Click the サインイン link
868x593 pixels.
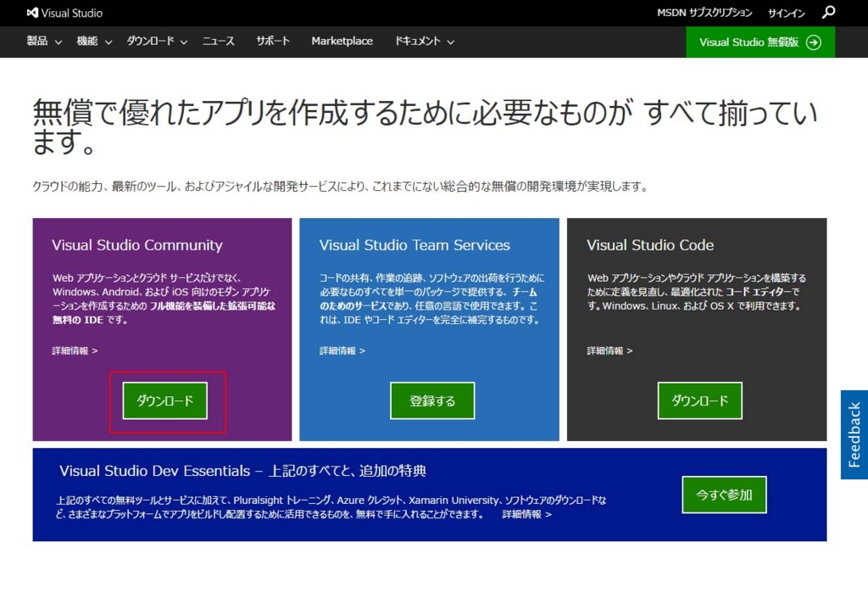[786, 13]
